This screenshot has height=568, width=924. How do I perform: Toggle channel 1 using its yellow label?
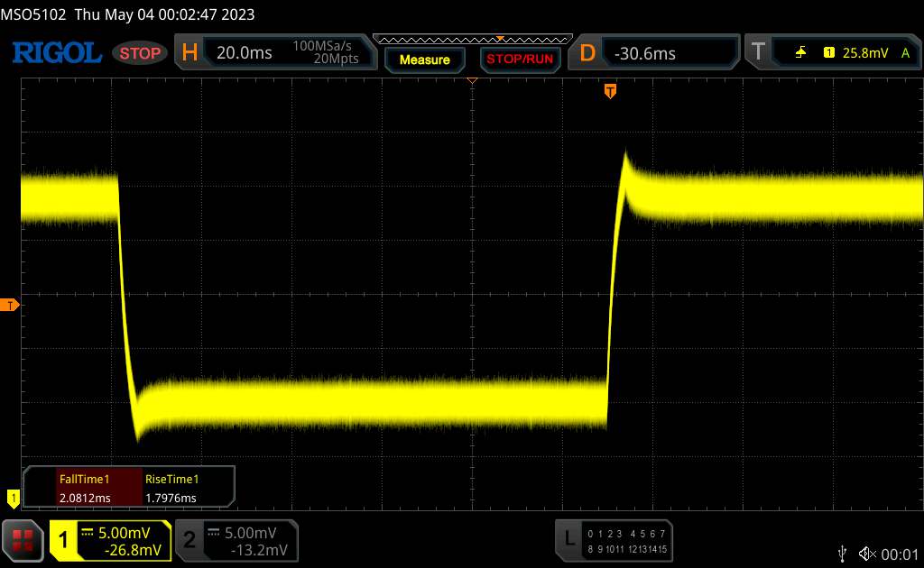tap(64, 541)
